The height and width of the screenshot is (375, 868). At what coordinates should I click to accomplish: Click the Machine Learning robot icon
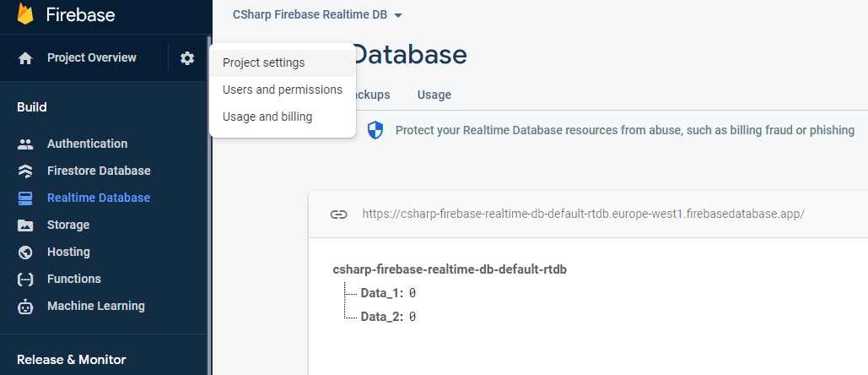click(25, 307)
